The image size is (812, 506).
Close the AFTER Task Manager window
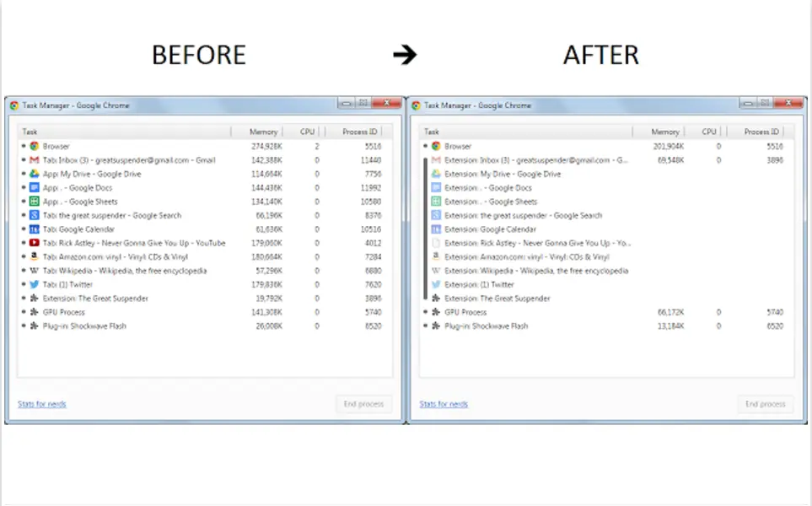pyautogui.click(x=788, y=103)
